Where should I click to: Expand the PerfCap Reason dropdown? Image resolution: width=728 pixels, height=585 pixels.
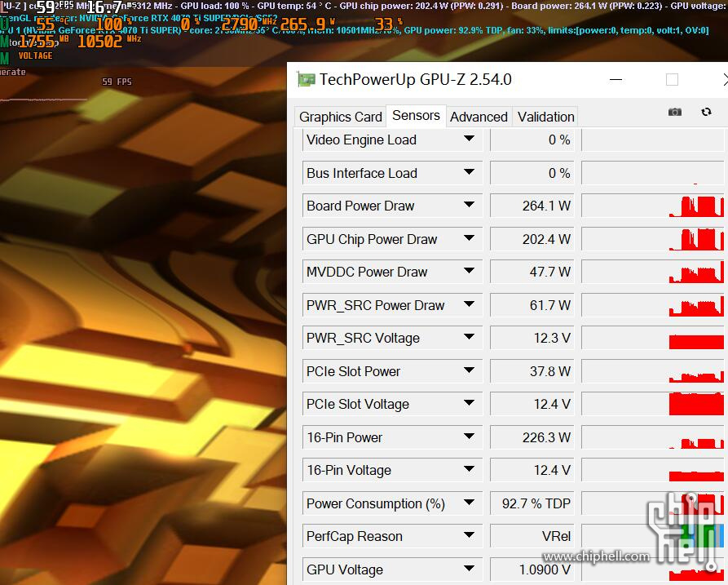point(469,534)
